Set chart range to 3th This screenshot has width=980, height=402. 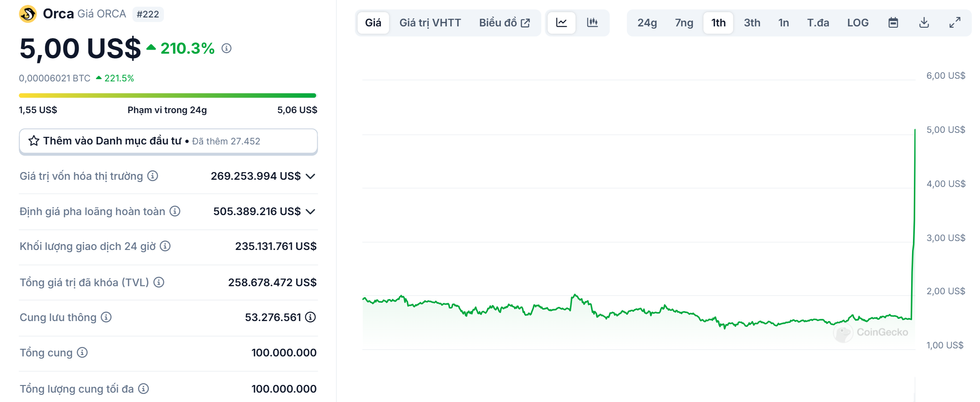pyautogui.click(x=752, y=23)
